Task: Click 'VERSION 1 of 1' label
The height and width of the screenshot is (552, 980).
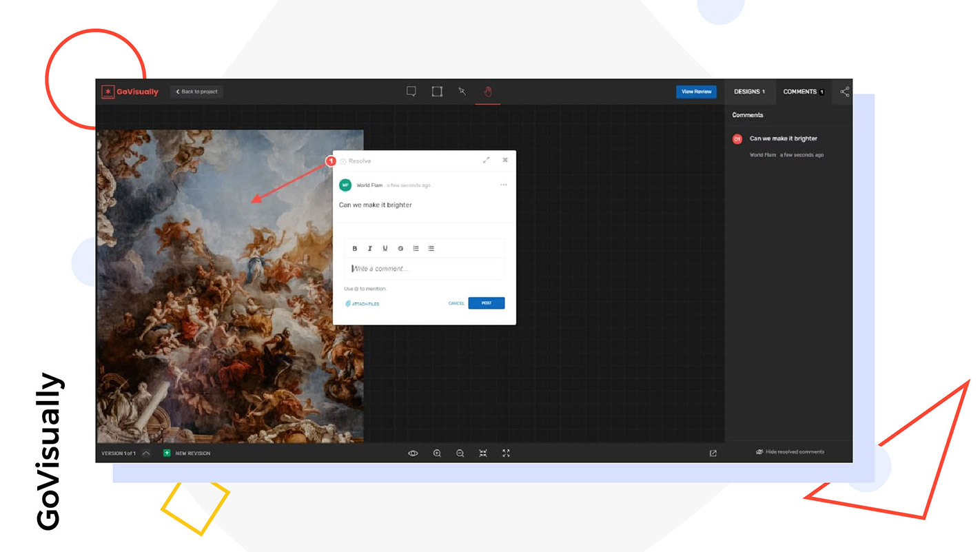Action: point(119,453)
